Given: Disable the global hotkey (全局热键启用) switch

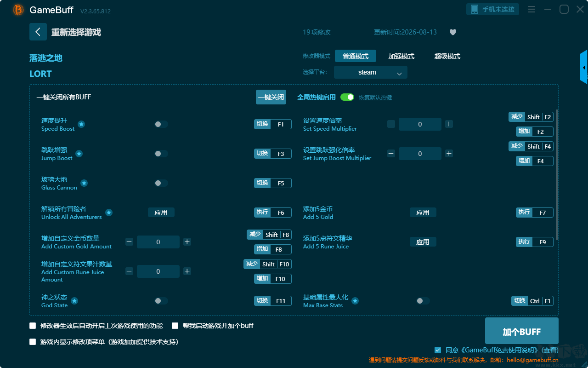Looking at the screenshot, I should [x=347, y=97].
